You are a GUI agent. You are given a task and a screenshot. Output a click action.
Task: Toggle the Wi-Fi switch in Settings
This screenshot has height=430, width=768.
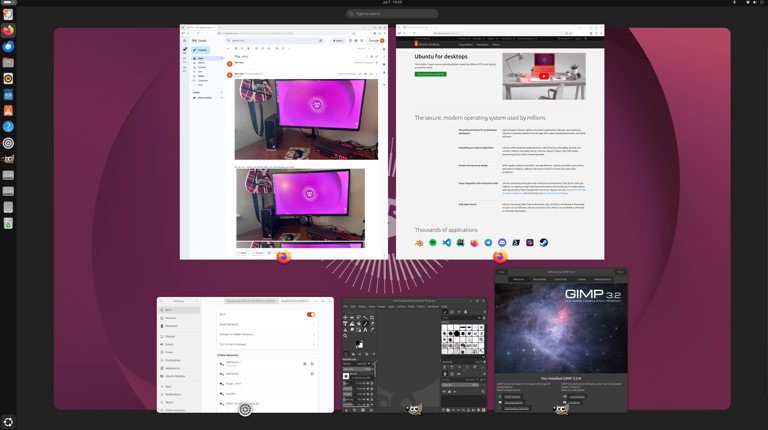pos(311,314)
